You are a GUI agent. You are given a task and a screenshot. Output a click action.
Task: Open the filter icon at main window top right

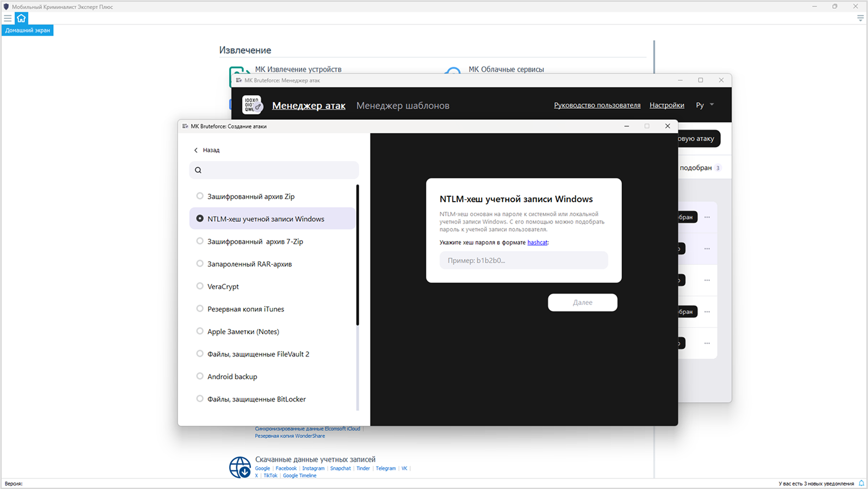coord(860,18)
